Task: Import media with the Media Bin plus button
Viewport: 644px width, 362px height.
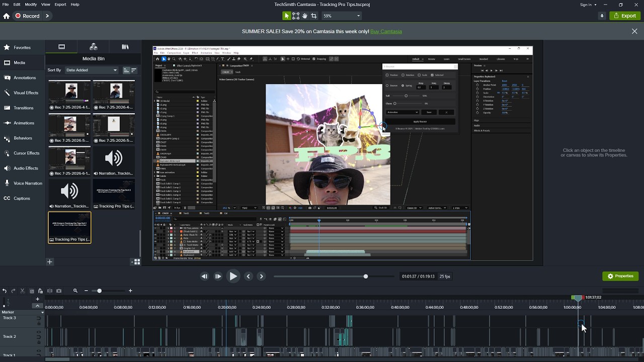Action: [50, 262]
